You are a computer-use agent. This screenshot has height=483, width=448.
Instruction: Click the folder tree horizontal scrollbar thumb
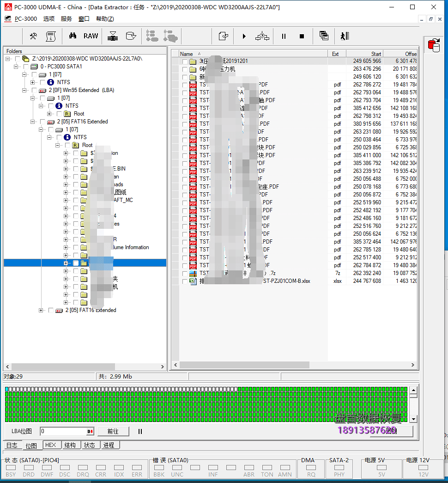click(63, 367)
